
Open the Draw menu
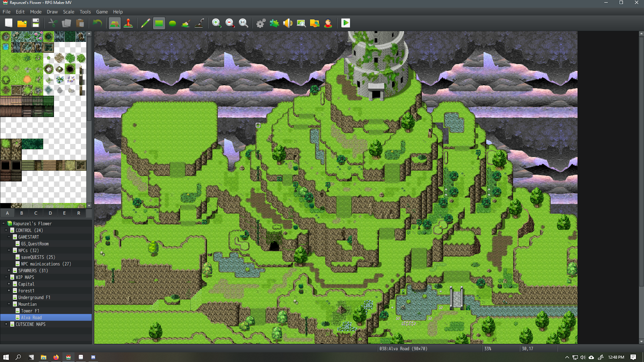click(x=52, y=12)
